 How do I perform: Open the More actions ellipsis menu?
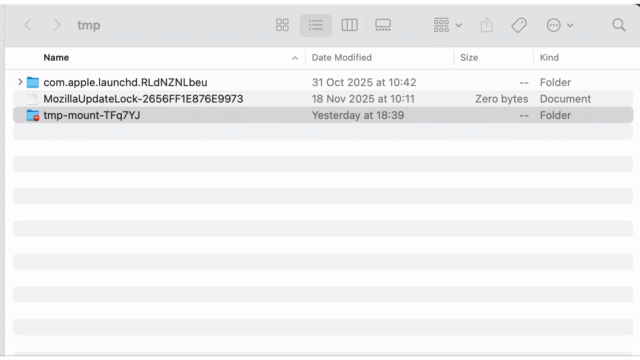pyautogui.click(x=560, y=25)
